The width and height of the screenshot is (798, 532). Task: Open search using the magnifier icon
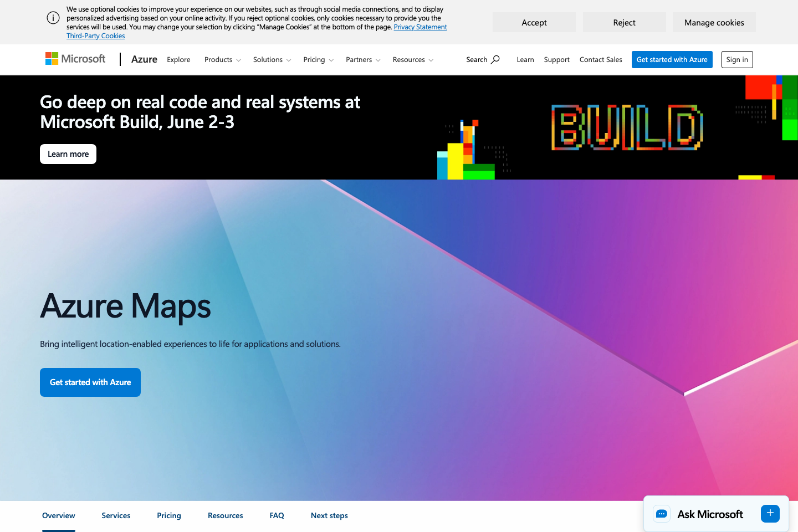495,59
